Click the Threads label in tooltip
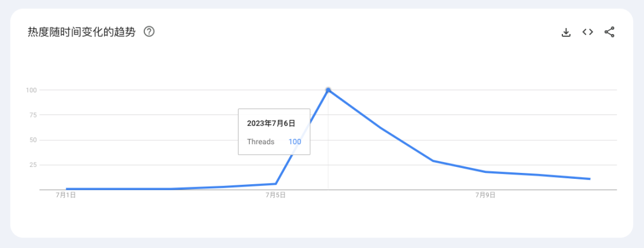644x248 pixels. click(x=261, y=142)
